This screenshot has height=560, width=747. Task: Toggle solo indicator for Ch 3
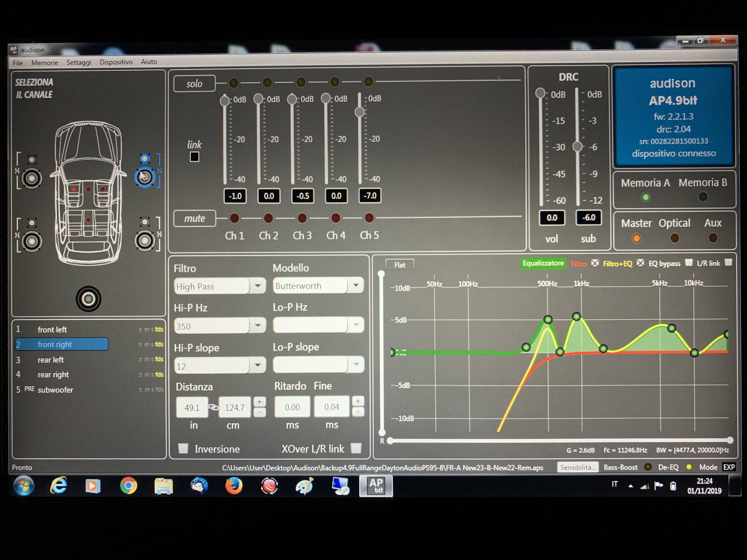[x=301, y=82]
